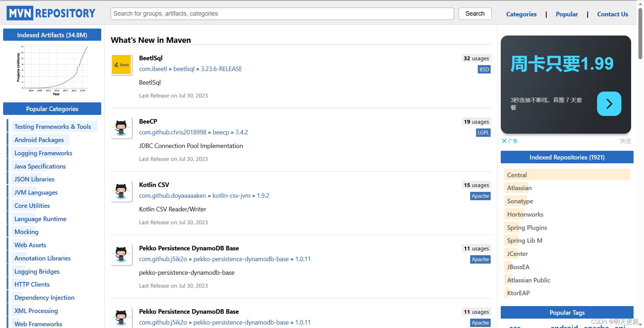Click the 32 usages badge
644x328 pixels.
point(476,58)
